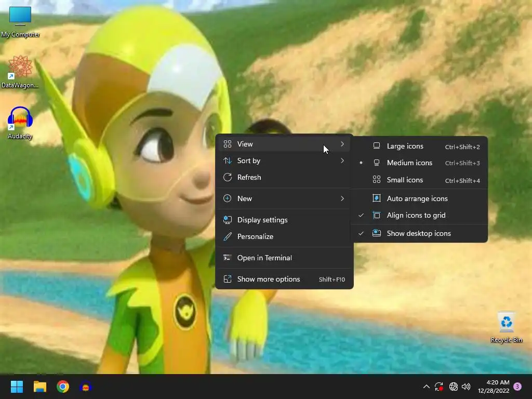This screenshot has height=399, width=532.
Task: Click Refresh in the context menu
Action: (284, 177)
